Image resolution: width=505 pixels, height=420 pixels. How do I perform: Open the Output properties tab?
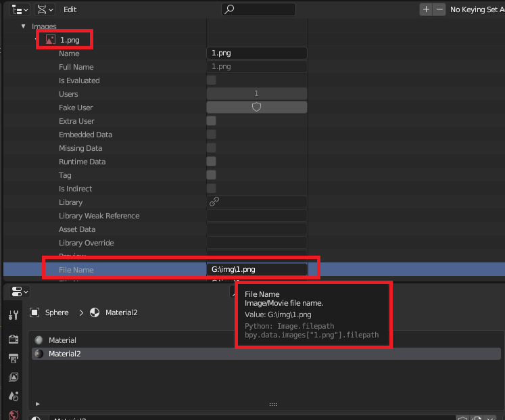14,358
